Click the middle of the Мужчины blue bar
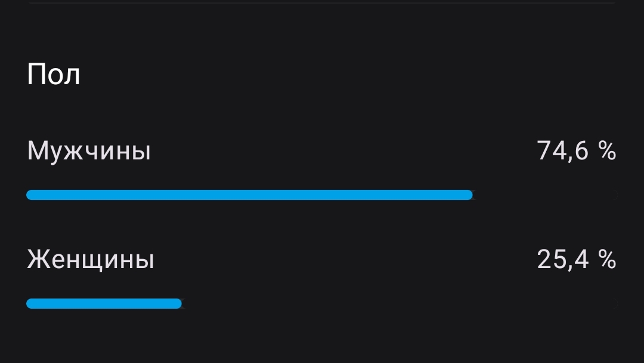Screen dimensions: 644x363 point(249,195)
